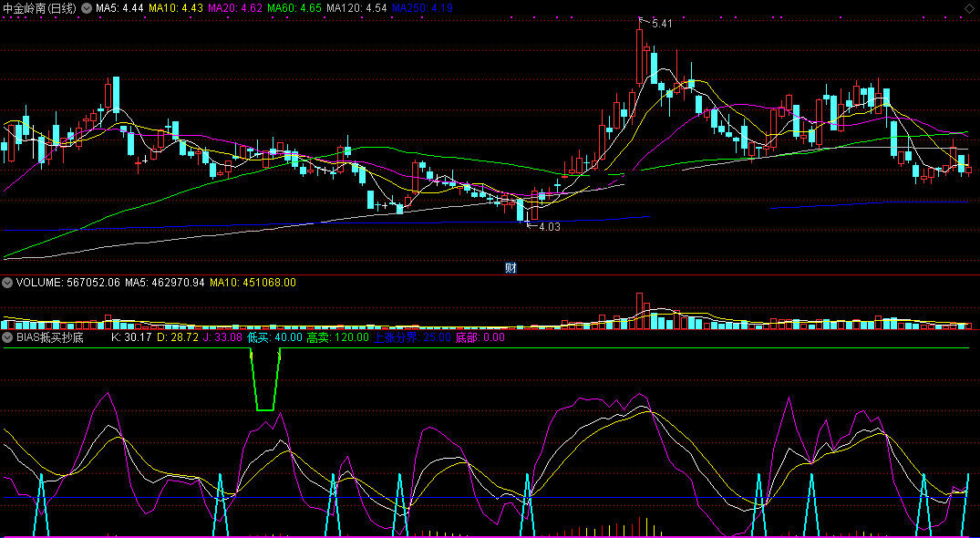Click the 上涨分界: 25.00 value

412,337
